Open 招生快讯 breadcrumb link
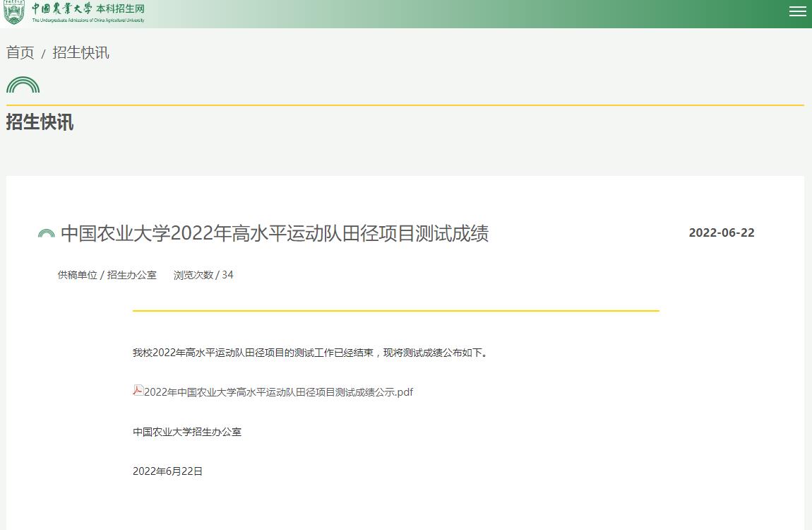Viewport: 812px width, 530px height. (80, 52)
